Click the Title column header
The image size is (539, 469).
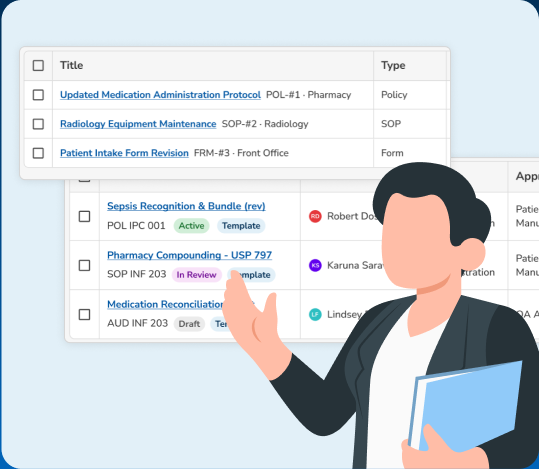(72, 65)
